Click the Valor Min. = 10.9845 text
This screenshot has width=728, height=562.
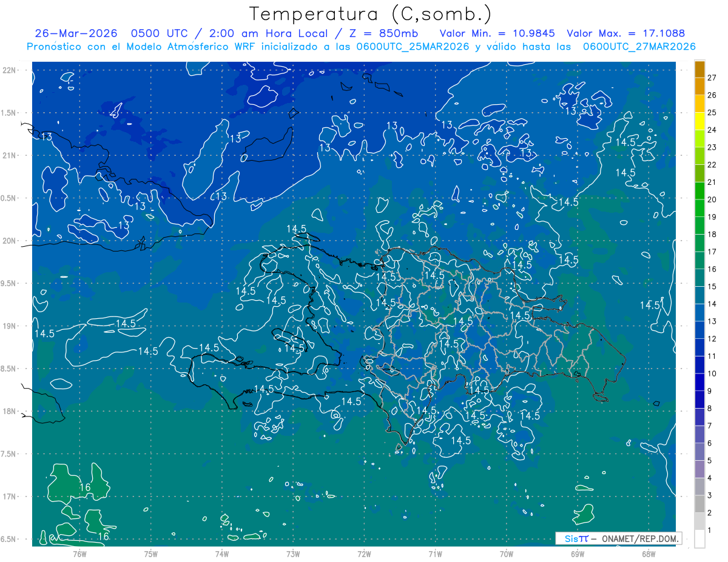[x=499, y=33]
